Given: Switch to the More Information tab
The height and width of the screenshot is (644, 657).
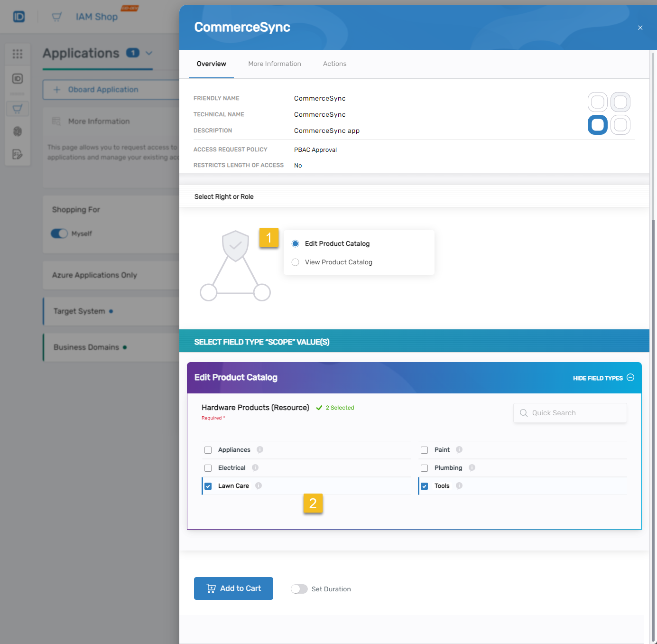Looking at the screenshot, I should coord(275,64).
